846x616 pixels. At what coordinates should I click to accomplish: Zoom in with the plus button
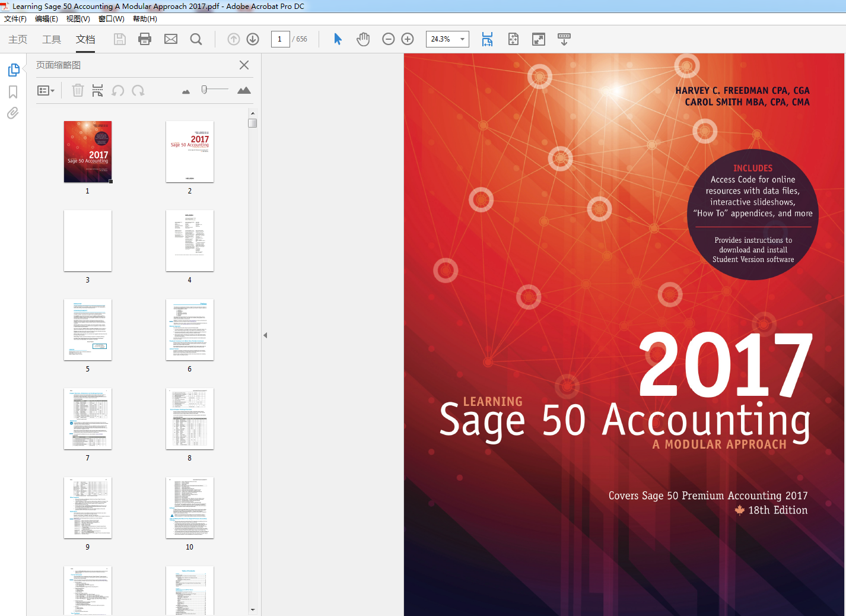(x=408, y=39)
